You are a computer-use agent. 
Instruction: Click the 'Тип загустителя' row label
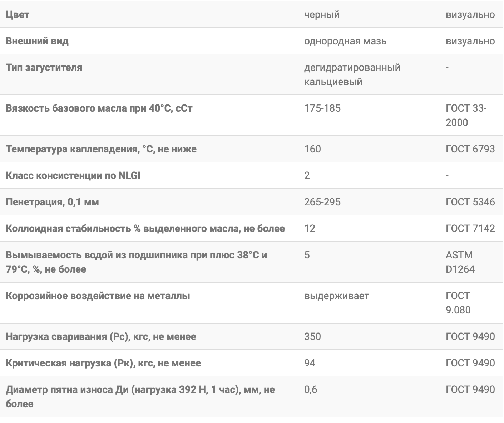(x=44, y=67)
